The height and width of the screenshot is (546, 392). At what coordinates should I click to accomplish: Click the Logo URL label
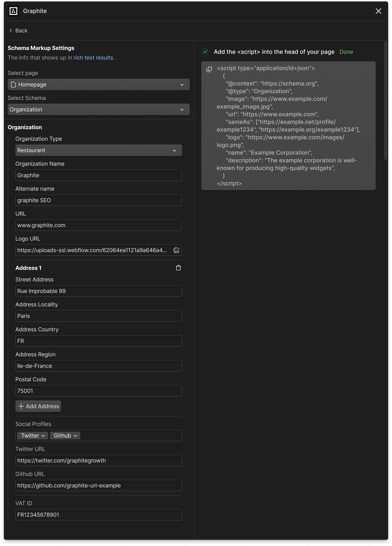click(28, 239)
